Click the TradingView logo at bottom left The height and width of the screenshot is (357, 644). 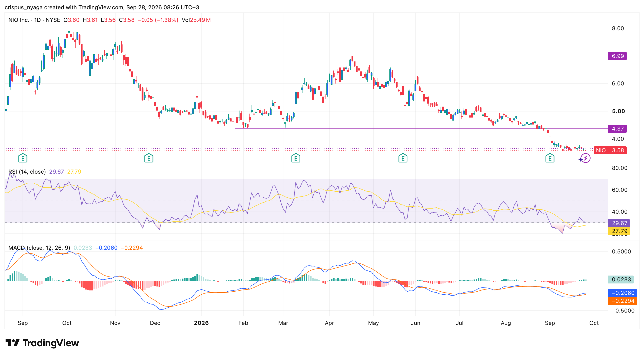(x=42, y=343)
